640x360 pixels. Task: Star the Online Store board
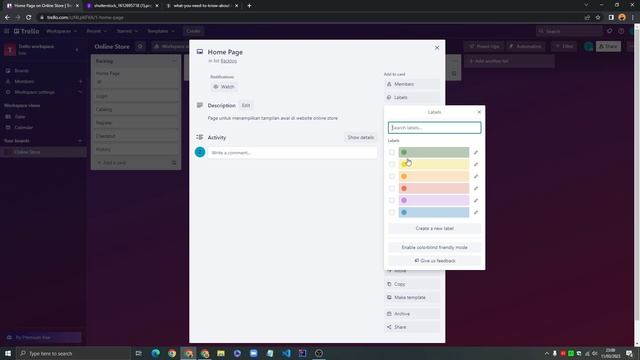(x=140, y=47)
